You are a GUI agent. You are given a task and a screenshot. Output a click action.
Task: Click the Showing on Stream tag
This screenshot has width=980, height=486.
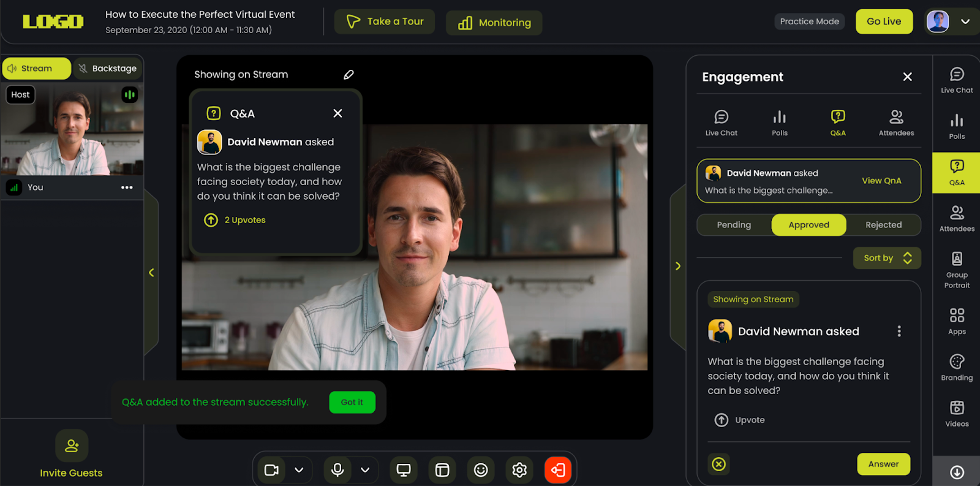pos(753,299)
